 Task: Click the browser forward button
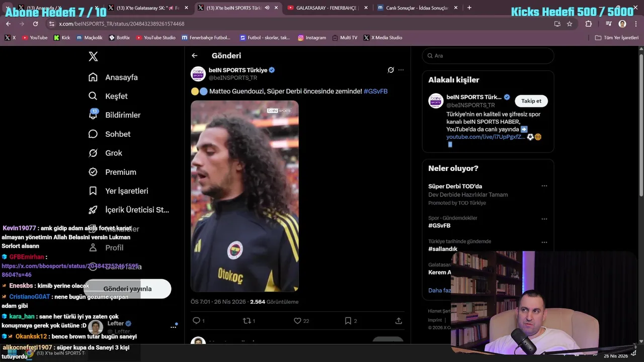click(22, 24)
